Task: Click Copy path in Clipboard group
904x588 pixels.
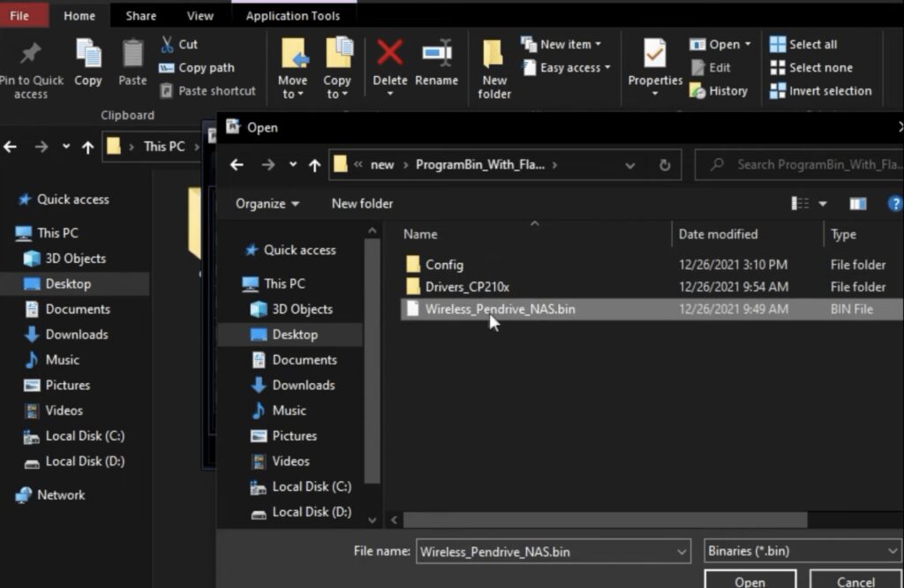Action: [197, 67]
